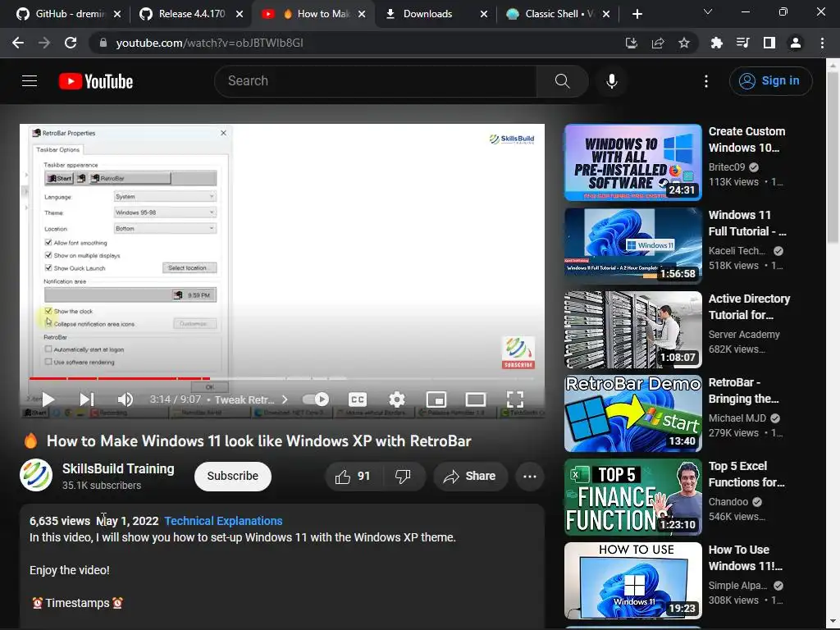Open YouTube settings three-dot menu

tap(706, 81)
